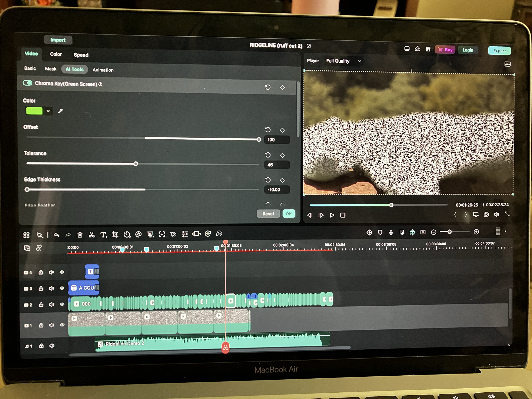Select the Text tool in timeline toolbar

pos(103,235)
